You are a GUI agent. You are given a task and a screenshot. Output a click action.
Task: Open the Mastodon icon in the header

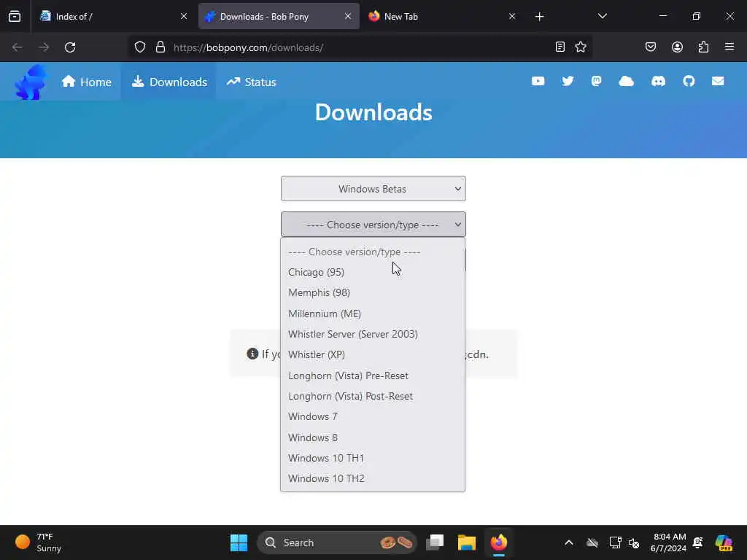[597, 82]
